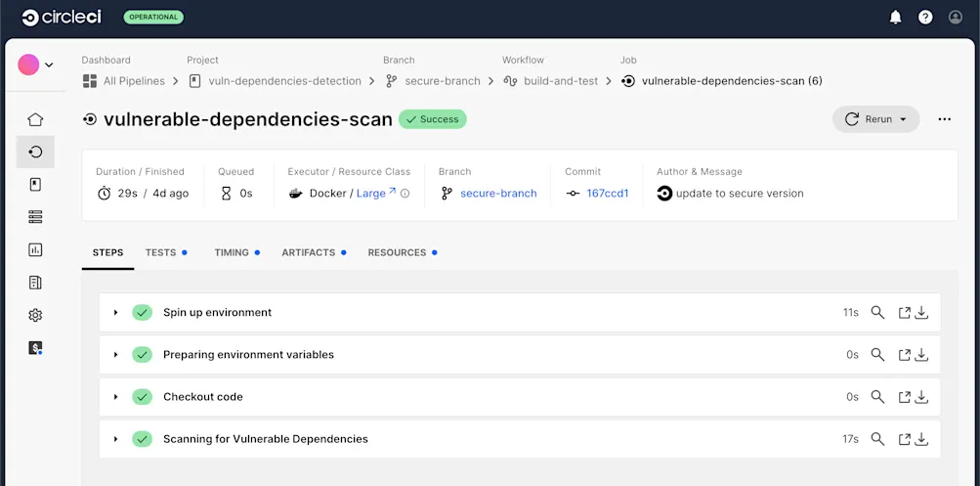Open build-and-test workflow breadcrumb
Image resolution: width=980 pixels, height=486 pixels.
551,81
